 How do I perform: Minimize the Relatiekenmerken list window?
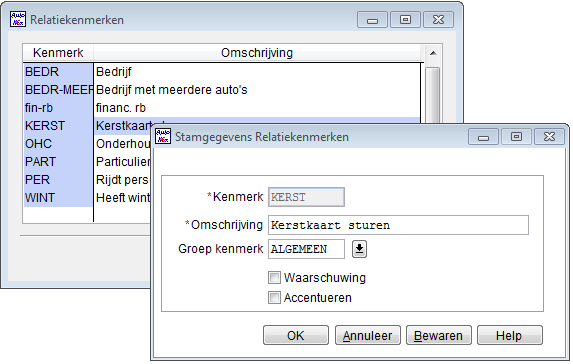click(372, 20)
